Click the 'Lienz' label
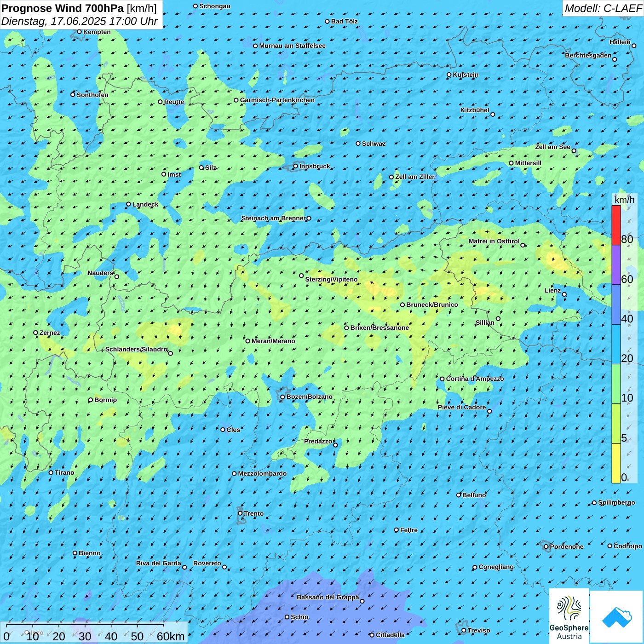Image resolution: width=644 pixels, height=644 pixels. click(552, 290)
